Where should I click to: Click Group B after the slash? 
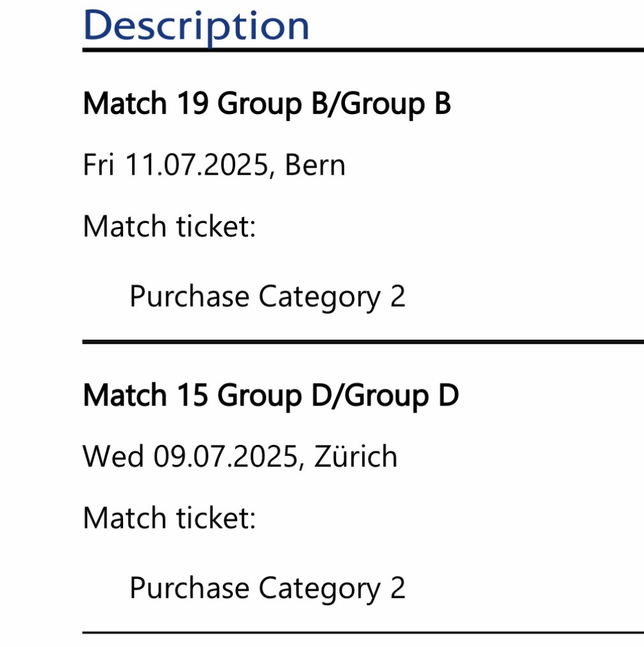(396, 103)
